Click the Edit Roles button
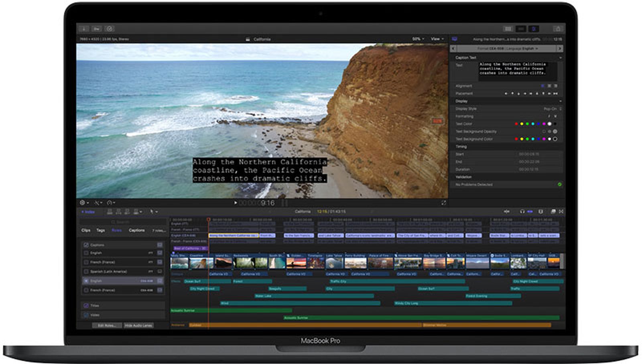642x364 pixels. tap(106, 326)
